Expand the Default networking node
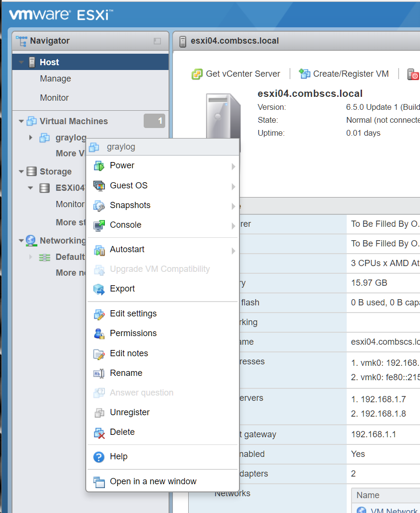This screenshot has height=513, width=420. coord(31,257)
